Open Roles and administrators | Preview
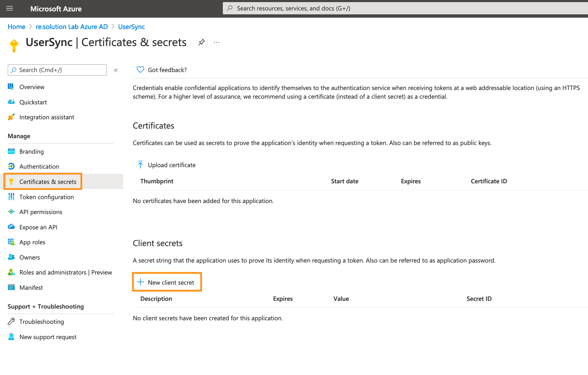 [x=66, y=272]
